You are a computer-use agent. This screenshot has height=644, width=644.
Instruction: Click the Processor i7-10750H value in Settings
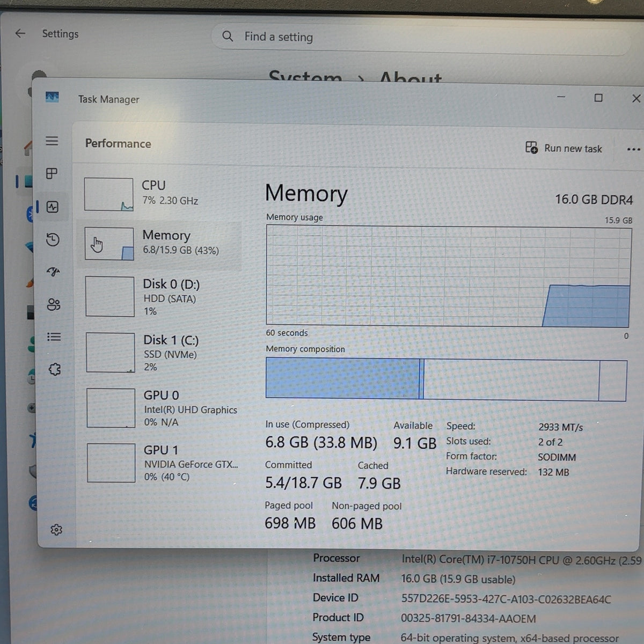click(x=521, y=560)
